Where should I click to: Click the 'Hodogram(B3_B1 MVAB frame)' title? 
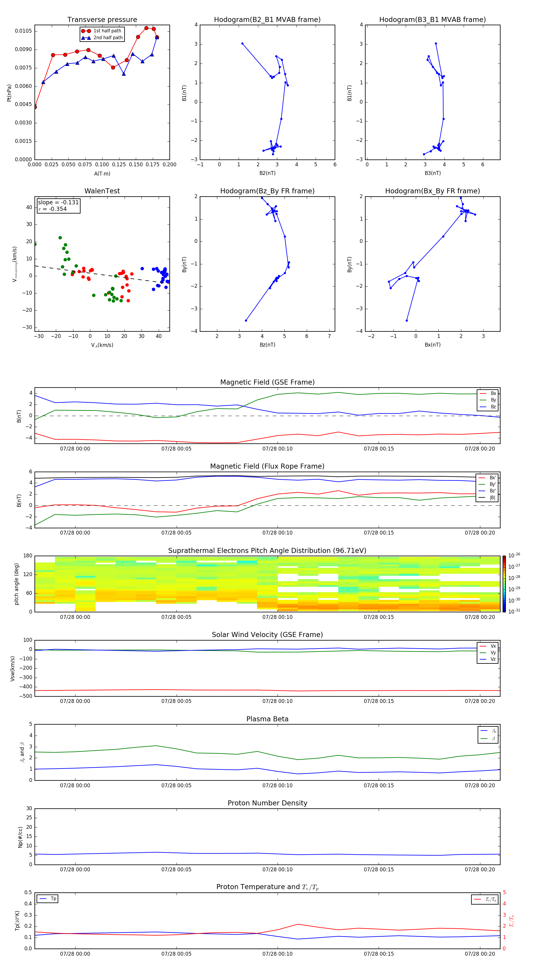pyautogui.click(x=432, y=20)
